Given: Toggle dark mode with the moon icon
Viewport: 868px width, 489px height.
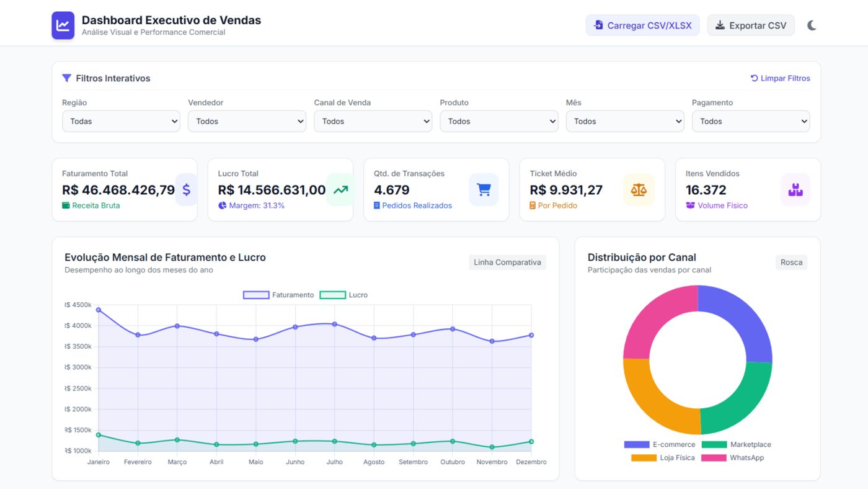Looking at the screenshot, I should (x=812, y=25).
